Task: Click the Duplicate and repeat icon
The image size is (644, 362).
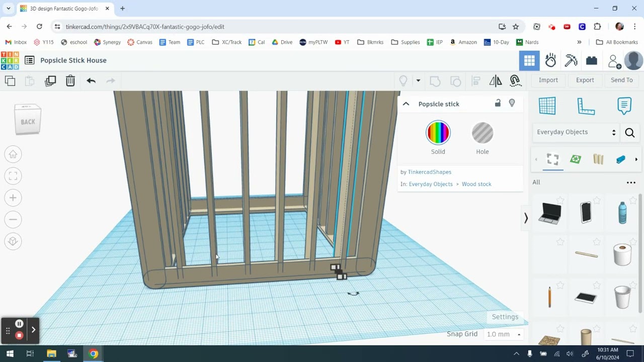Action: 50,80
